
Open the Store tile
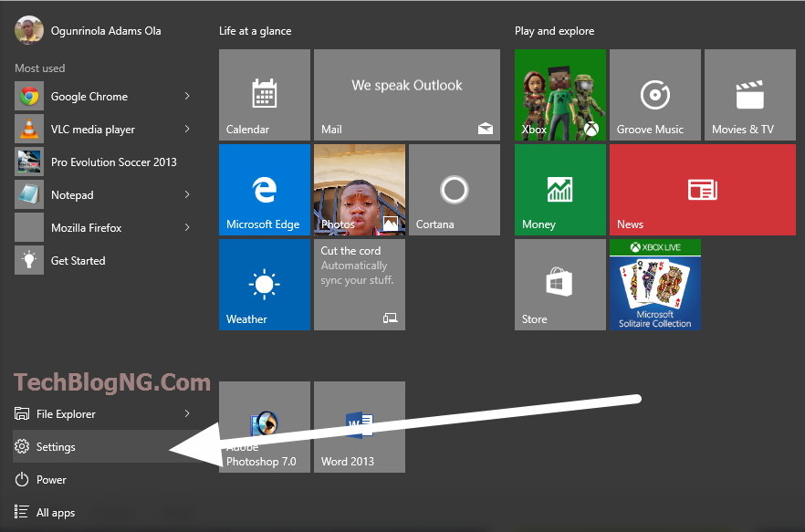[560, 285]
